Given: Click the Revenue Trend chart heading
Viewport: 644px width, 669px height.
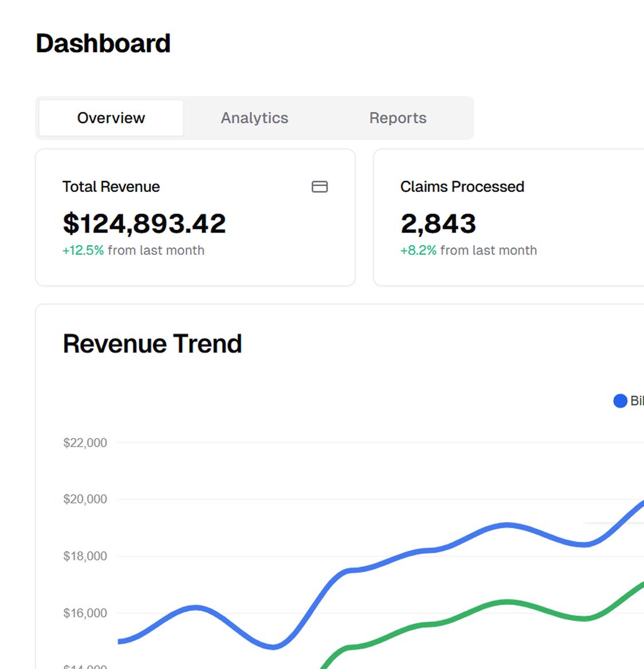Looking at the screenshot, I should [x=152, y=344].
